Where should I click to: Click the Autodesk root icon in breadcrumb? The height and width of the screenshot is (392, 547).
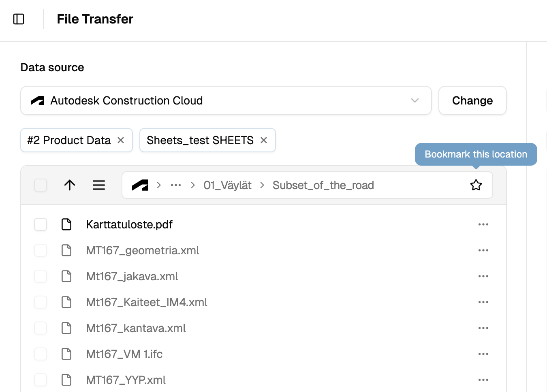[x=140, y=185]
